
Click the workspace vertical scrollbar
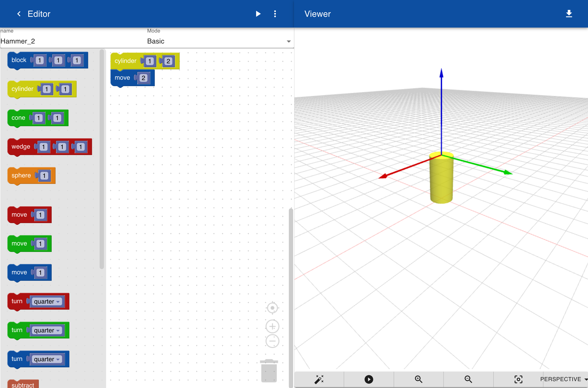tap(291, 298)
